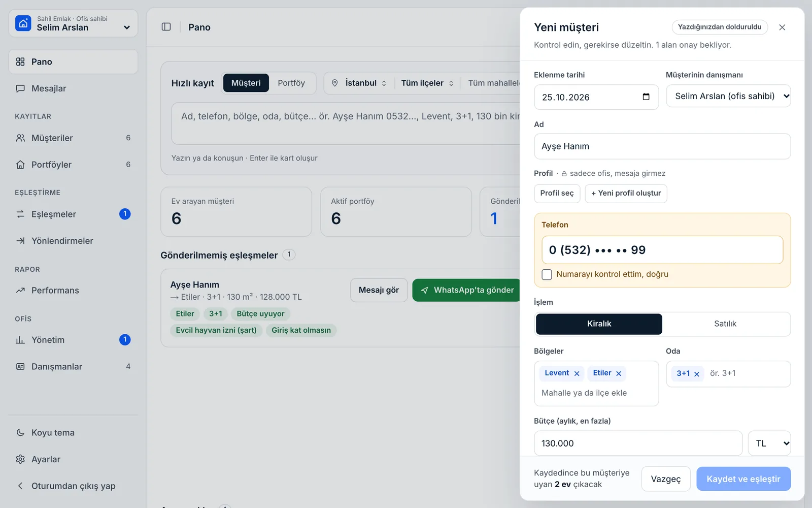Close the Yeni müşteri panel

click(x=782, y=27)
